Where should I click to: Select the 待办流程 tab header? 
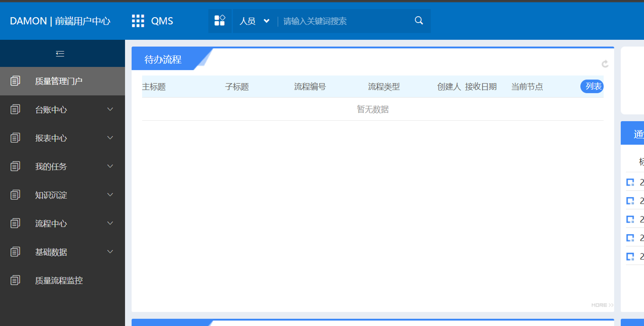(163, 60)
